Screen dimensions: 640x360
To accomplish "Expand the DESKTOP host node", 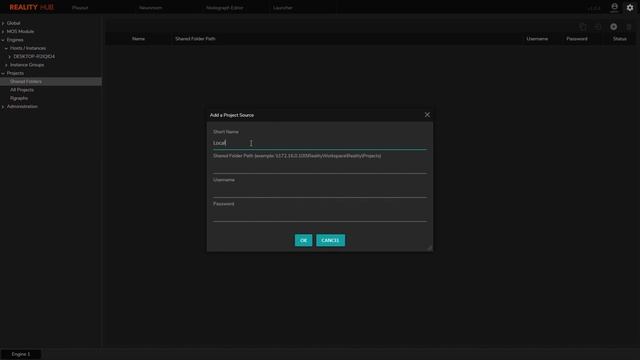I will 9,57.
